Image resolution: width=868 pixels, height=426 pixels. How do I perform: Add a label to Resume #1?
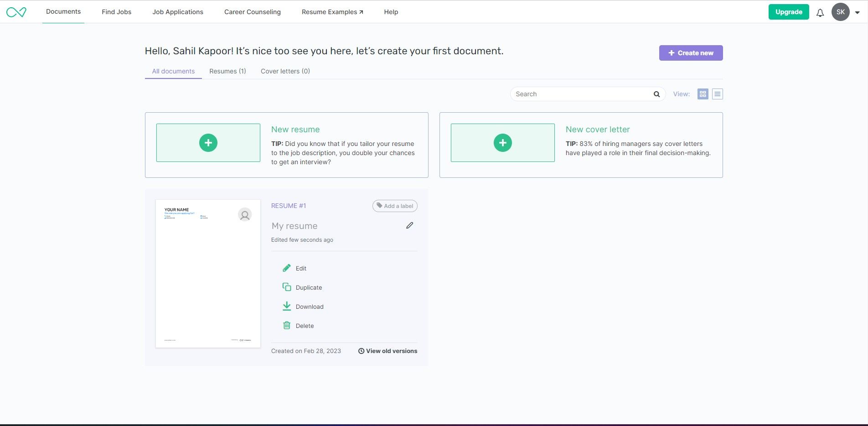click(395, 206)
